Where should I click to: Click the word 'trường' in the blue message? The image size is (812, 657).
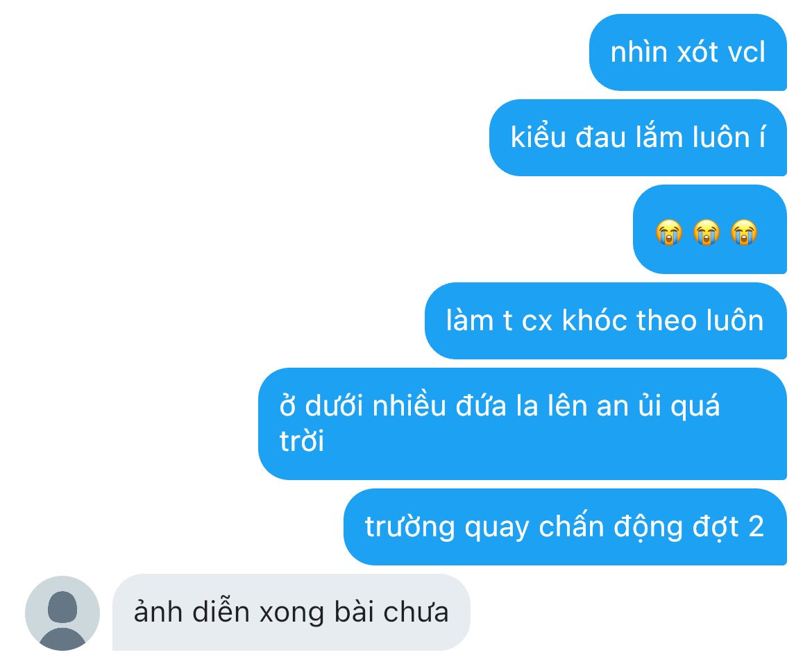point(409,527)
